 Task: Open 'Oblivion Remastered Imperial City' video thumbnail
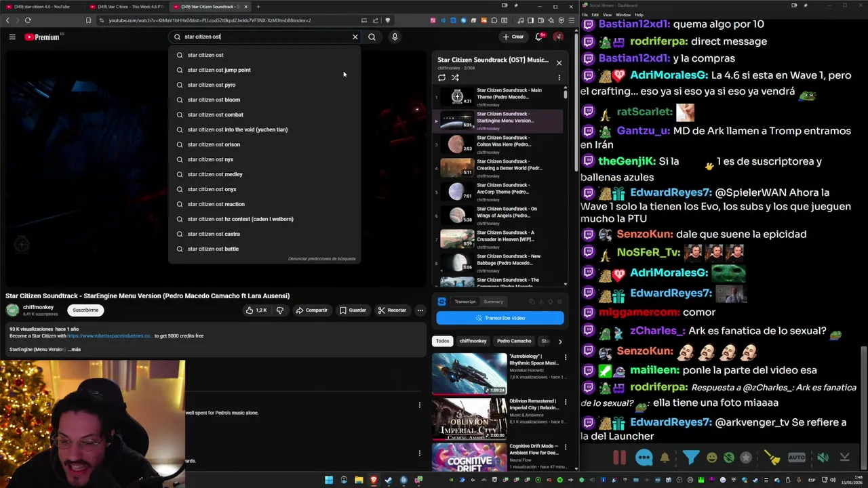point(469,419)
